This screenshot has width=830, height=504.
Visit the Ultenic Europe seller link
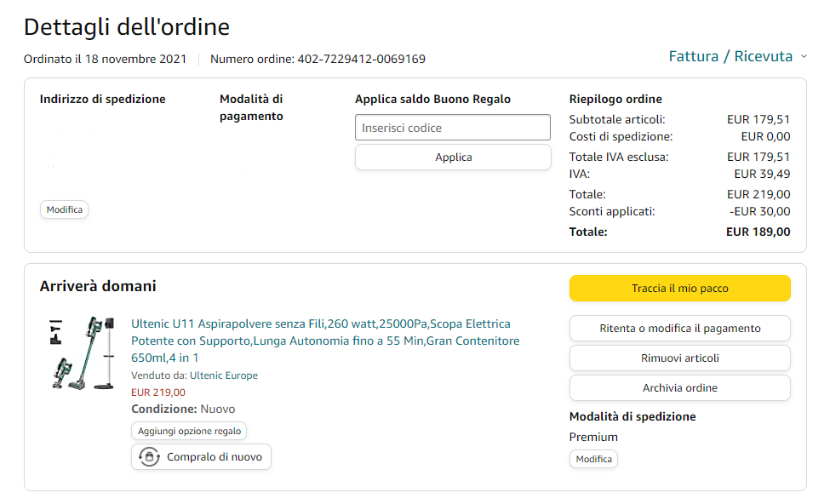pyautogui.click(x=223, y=375)
